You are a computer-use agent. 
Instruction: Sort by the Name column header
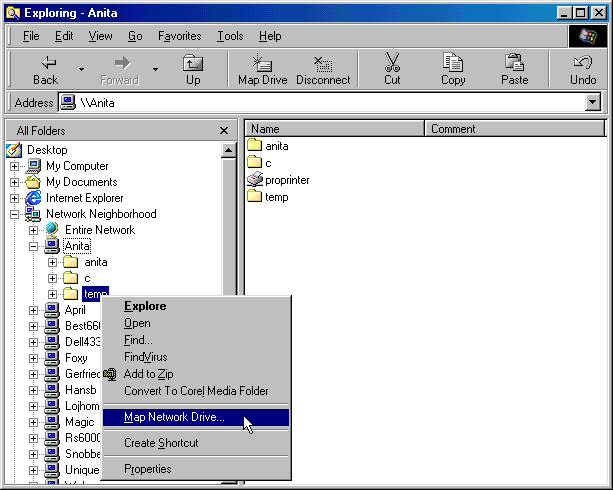click(335, 129)
